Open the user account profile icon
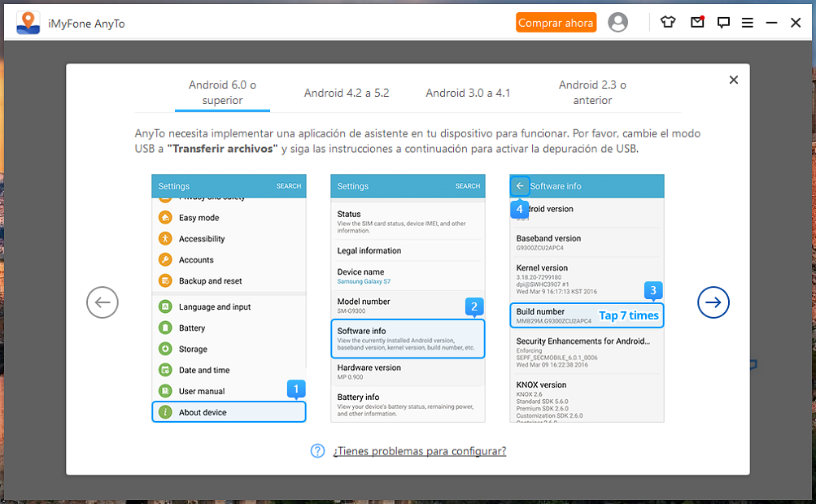The height and width of the screenshot is (504, 816). click(617, 23)
